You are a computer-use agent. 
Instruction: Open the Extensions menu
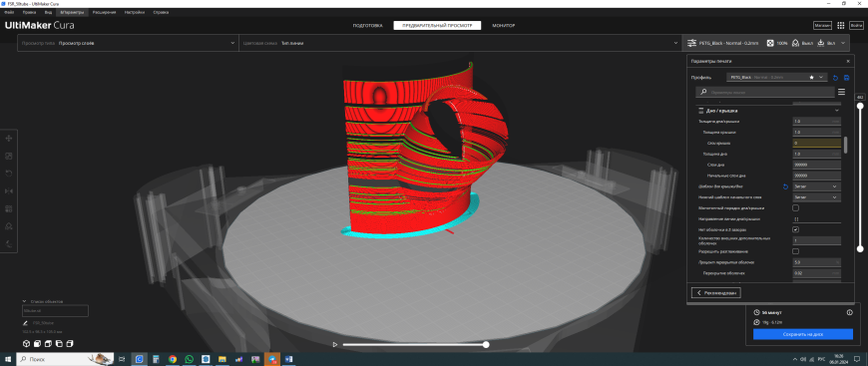(104, 12)
